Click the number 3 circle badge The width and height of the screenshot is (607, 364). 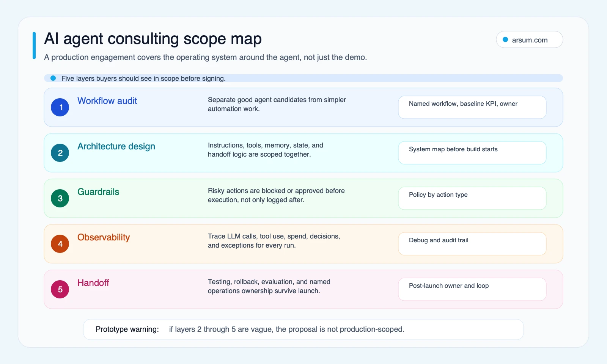click(x=60, y=198)
